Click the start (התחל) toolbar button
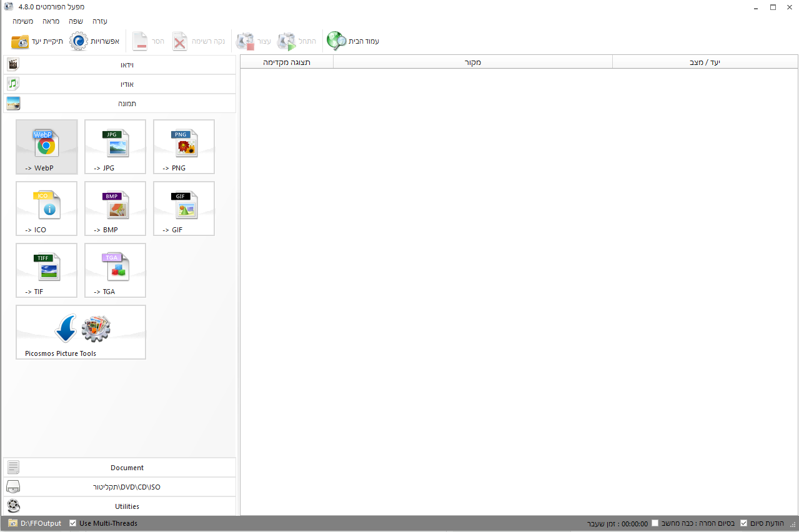Screen dimensions: 799x532 click(296, 41)
